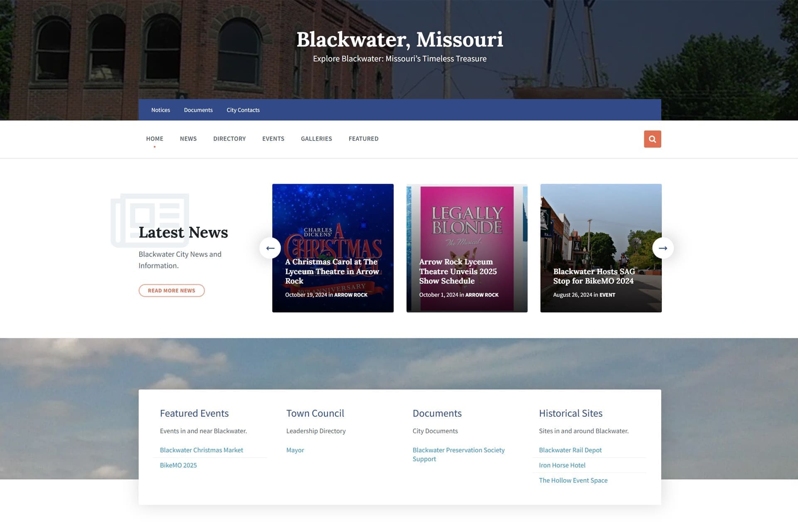This screenshot has width=798, height=532.
Task: Click the August 26, 2024 date text
Action: coord(572,295)
